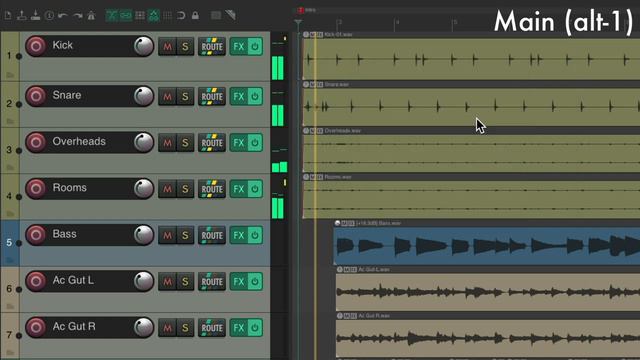
Task: Toggle the item grouping toolbar icon
Action: [x=125, y=16]
